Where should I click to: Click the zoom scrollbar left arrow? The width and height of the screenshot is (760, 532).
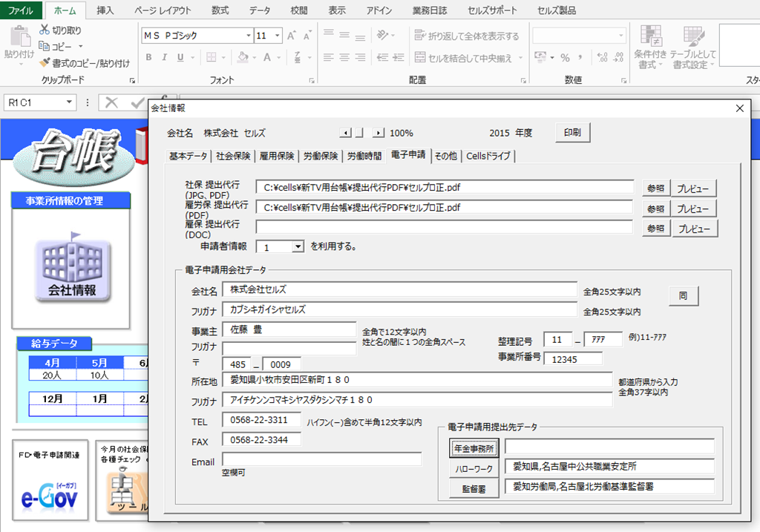(345, 133)
